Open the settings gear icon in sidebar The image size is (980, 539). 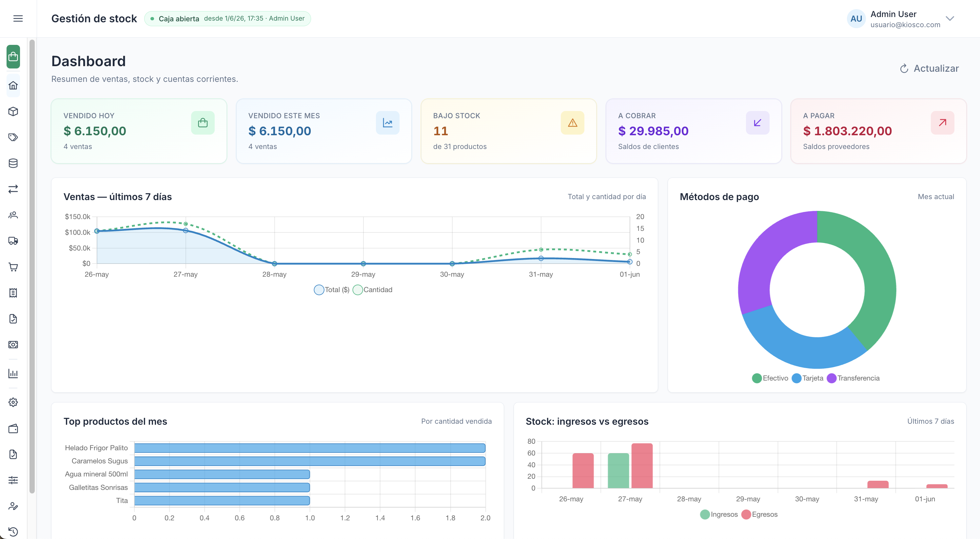pyautogui.click(x=13, y=402)
